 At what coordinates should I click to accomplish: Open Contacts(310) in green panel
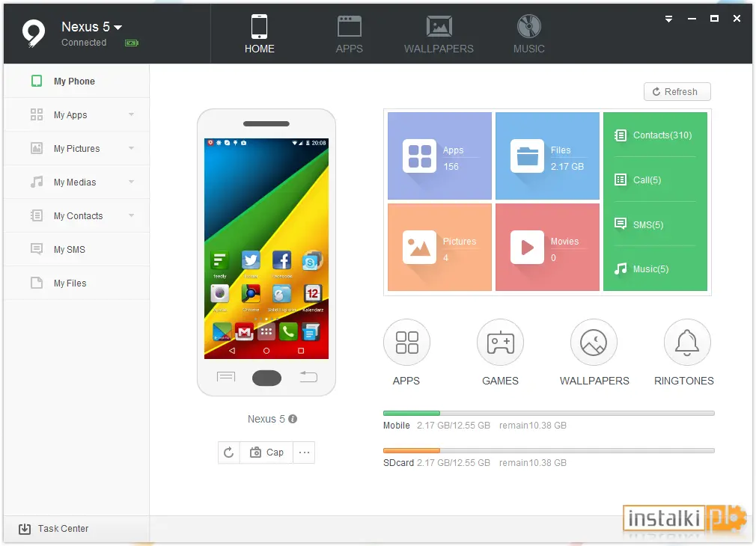tap(655, 135)
